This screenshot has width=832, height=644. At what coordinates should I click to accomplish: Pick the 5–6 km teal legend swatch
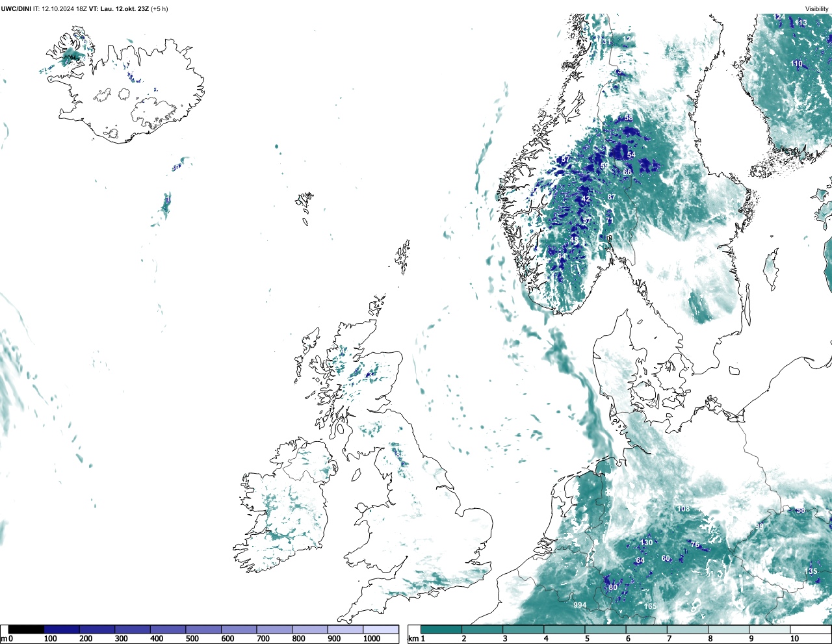pyautogui.click(x=606, y=630)
